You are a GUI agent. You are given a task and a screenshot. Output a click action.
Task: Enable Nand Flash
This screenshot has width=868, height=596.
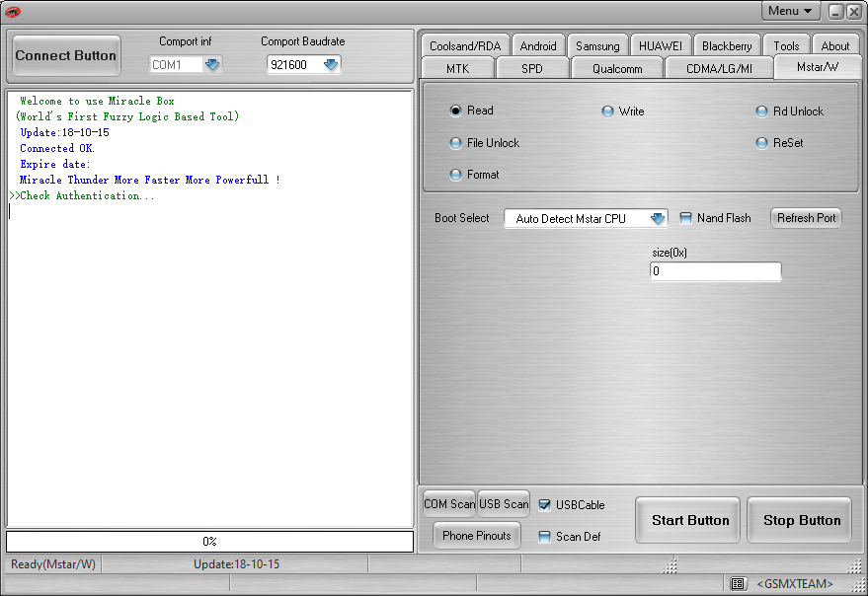tap(685, 218)
